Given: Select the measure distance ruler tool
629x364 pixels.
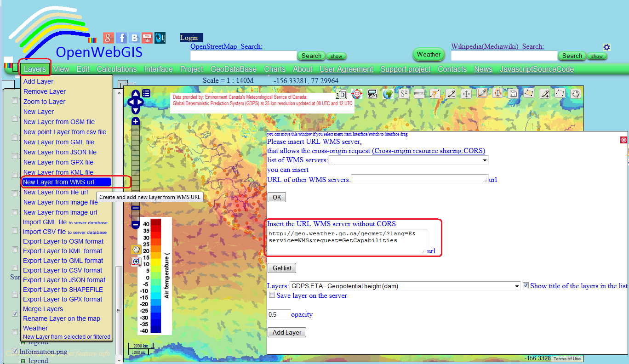Looking at the screenshot, I should (x=419, y=93).
